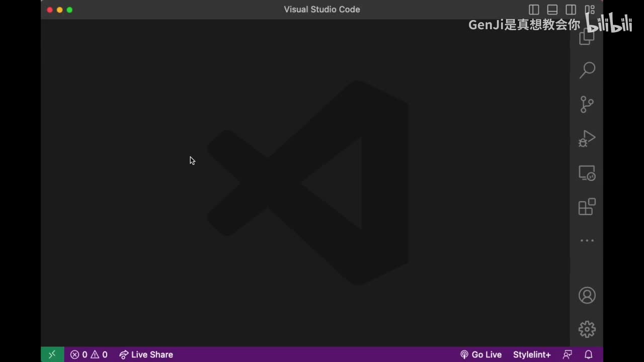This screenshot has width=644, height=362.
Task: Open the Run and Debug view
Action: pyautogui.click(x=587, y=138)
